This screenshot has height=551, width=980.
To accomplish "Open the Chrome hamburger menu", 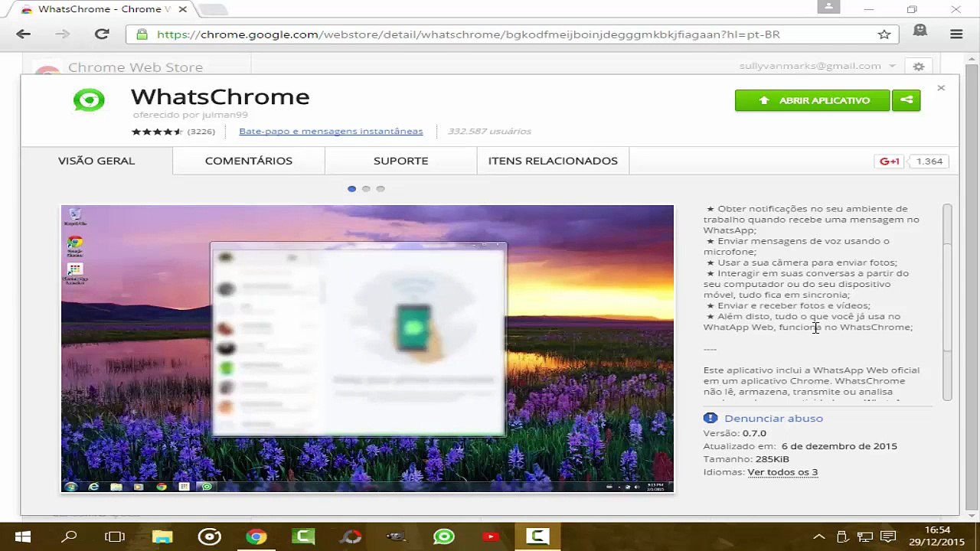I will coord(956,34).
